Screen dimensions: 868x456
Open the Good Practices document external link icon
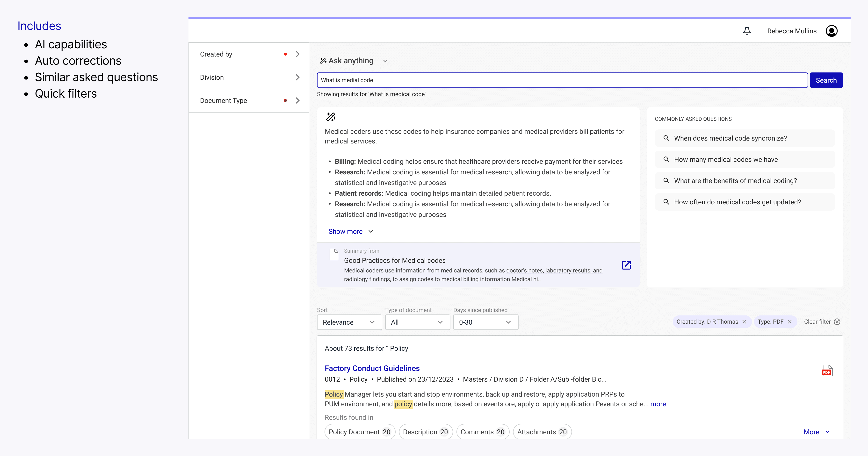click(x=626, y=265)
